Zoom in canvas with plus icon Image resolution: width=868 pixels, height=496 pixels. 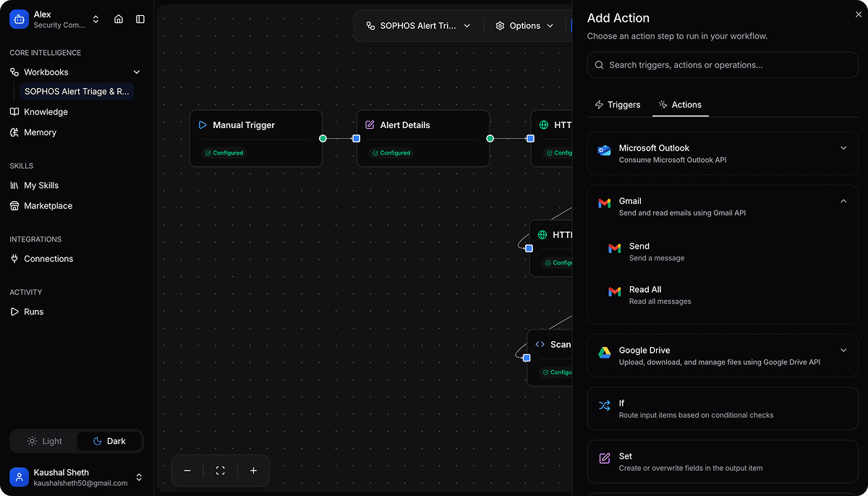253,471
